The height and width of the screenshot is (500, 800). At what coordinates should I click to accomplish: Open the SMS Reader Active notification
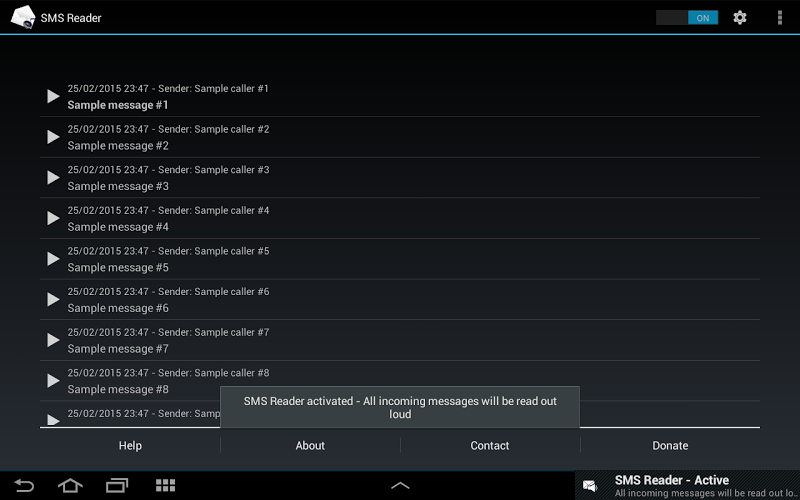[x=687, y=485]
